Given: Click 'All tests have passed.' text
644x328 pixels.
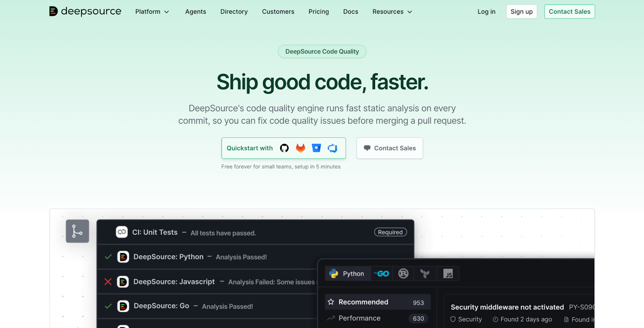Looking at the screenshot, I should [223, 233].
